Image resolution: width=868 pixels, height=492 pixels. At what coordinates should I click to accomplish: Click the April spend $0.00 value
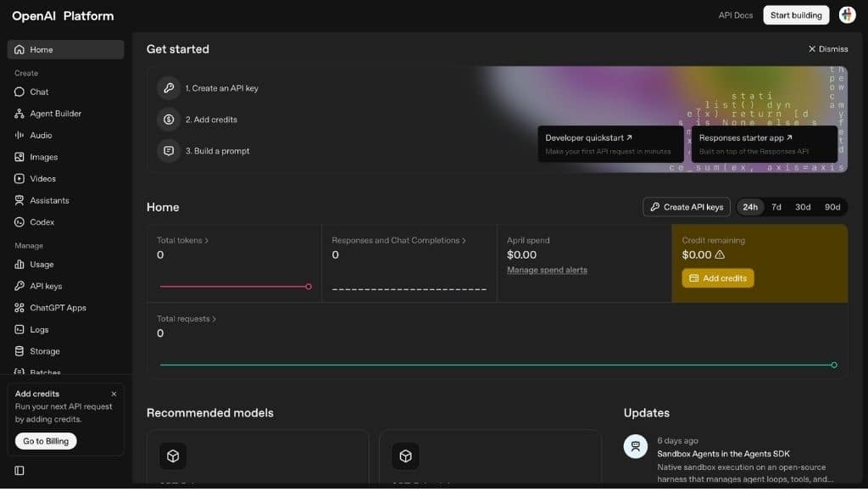[521, 254]
